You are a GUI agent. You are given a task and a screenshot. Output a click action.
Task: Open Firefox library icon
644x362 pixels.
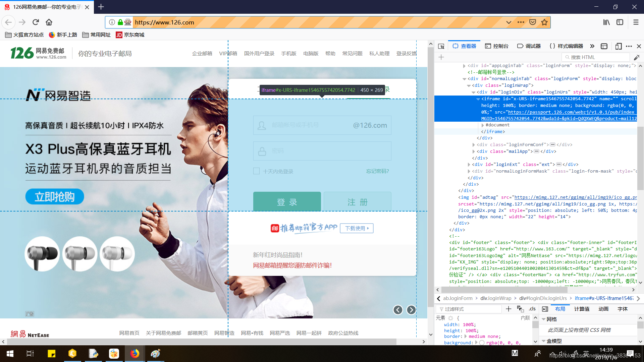pyautogui.click(x=606, y=22)
